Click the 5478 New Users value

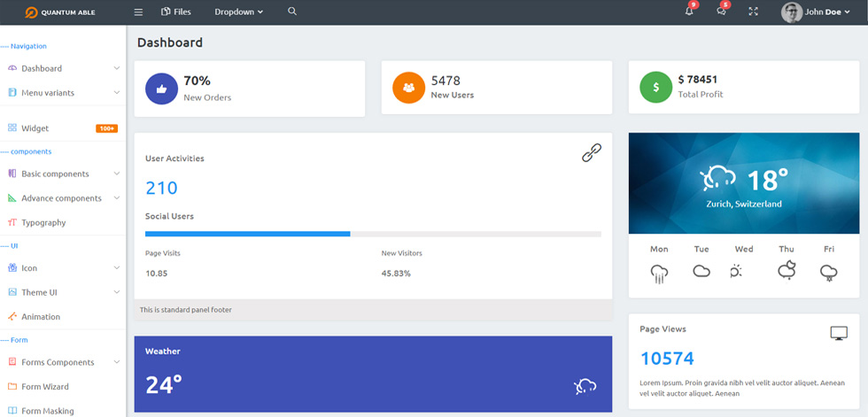(446, 81)
